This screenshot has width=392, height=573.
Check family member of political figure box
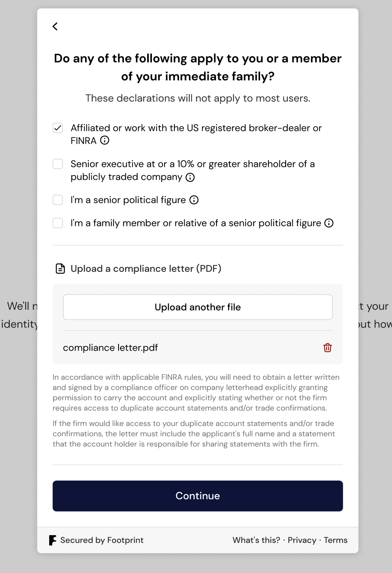pos(58,223)
